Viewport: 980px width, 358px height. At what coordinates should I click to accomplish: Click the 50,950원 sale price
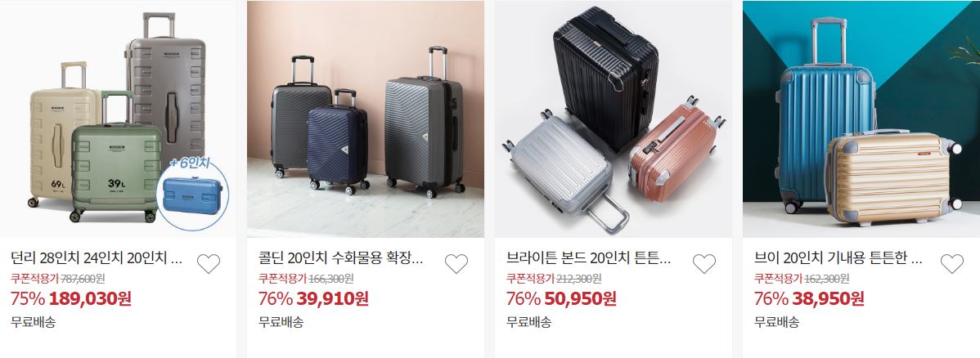tap(580, 298)
